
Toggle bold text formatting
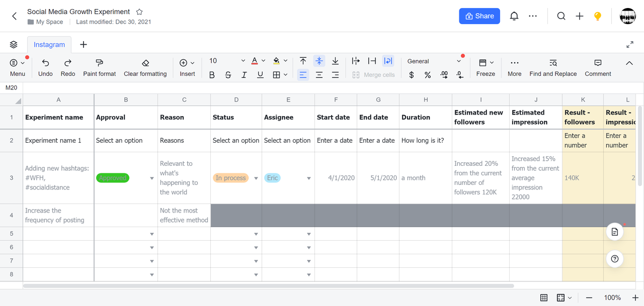click(212, 75)
